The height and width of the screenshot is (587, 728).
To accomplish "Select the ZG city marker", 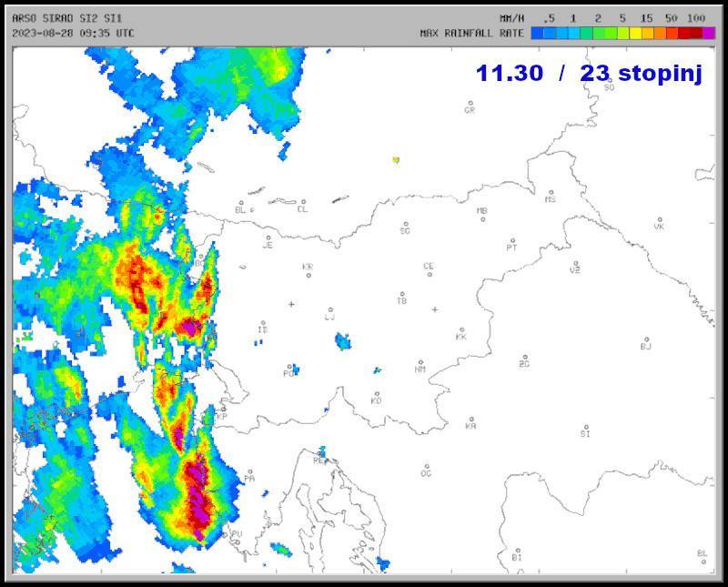I will coord(524,357).
